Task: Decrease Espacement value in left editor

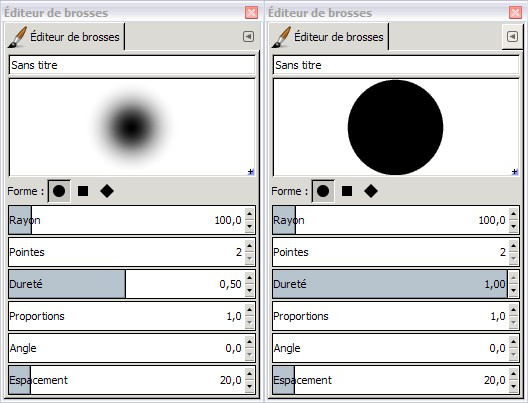Action: coord(249,386)
